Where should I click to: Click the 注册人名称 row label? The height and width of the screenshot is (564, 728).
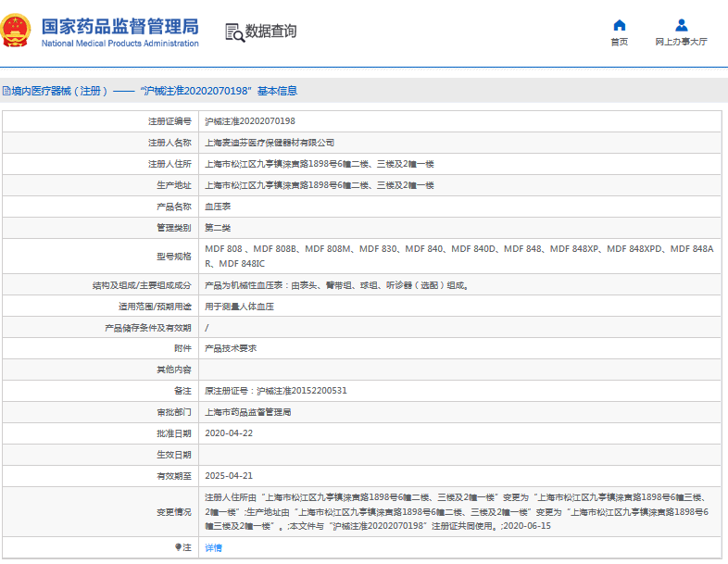169,143
